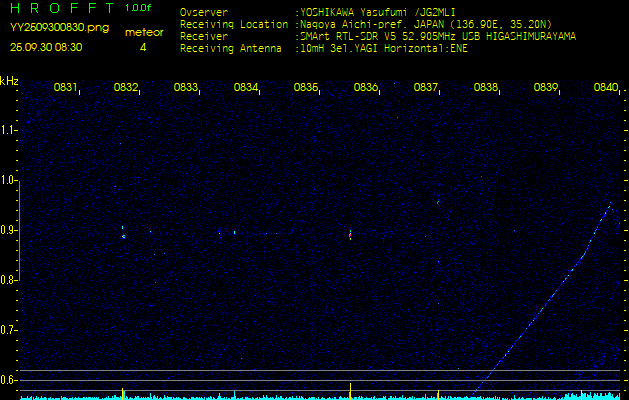
Task: Click the yellow meteor marker below 0832
Action: coord(123,393)
